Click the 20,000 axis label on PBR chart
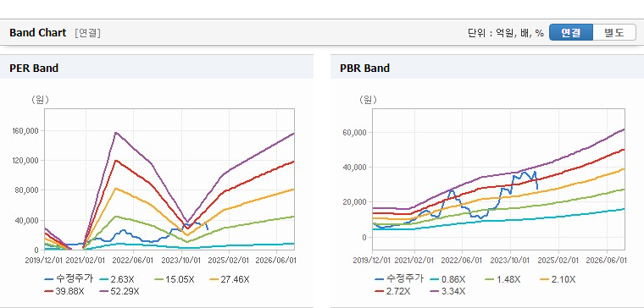 354,201
